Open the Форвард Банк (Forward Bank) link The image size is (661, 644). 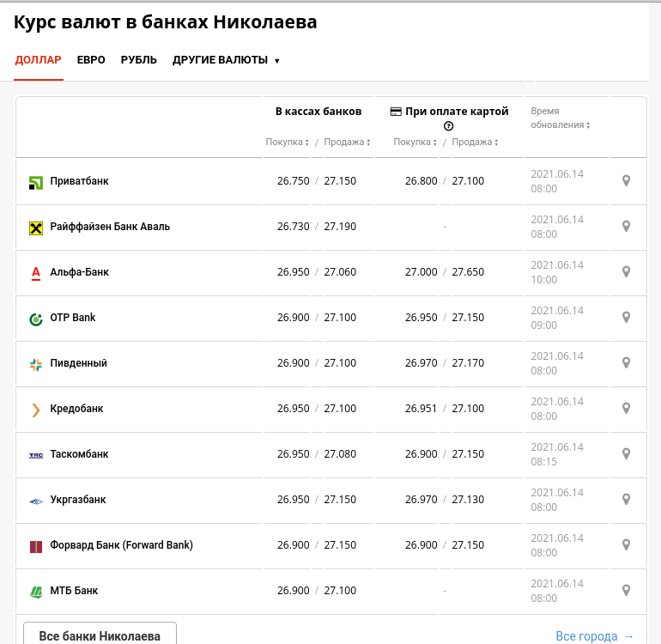tap(121, 545)
